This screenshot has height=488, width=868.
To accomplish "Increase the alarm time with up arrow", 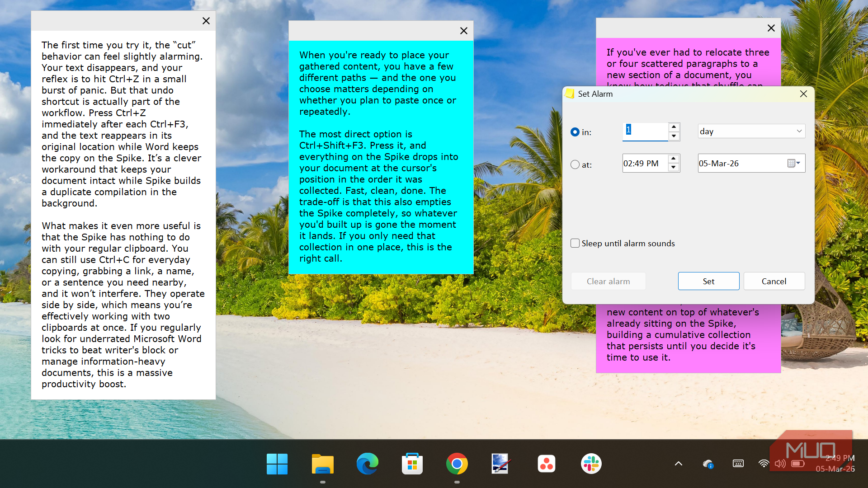I will pyautogui.click(x=674, y=159).
